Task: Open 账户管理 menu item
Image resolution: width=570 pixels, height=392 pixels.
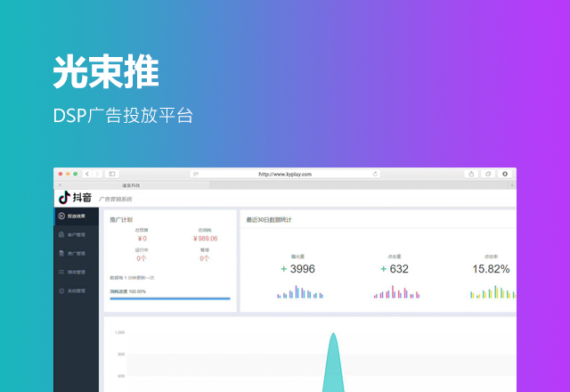Action: click(77, 234)
